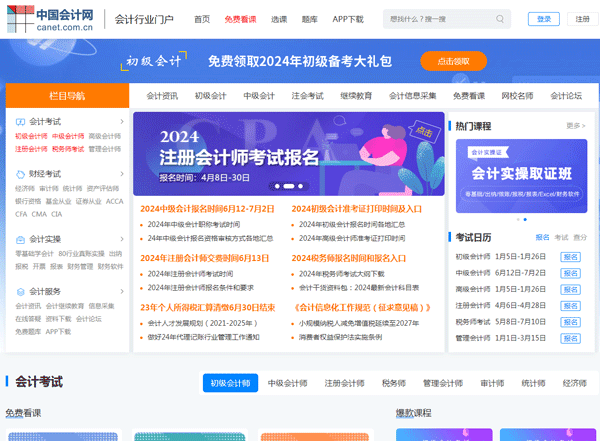
Task: Open headline 2024年注册会计师交费时间6月13日
Action: click(x=205, y=258)
